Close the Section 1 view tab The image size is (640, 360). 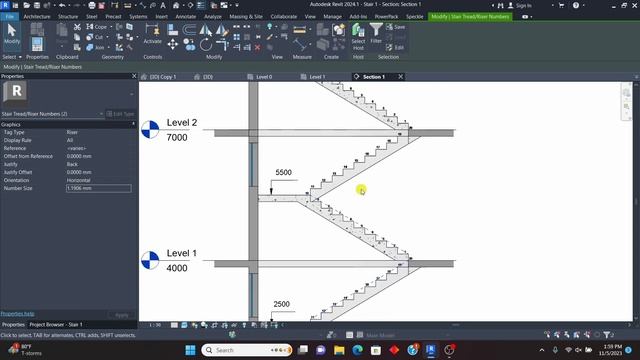tap(400, 76)
